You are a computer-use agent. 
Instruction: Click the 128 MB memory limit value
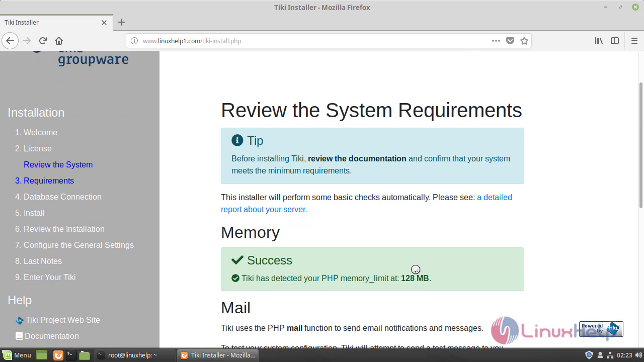415,278
